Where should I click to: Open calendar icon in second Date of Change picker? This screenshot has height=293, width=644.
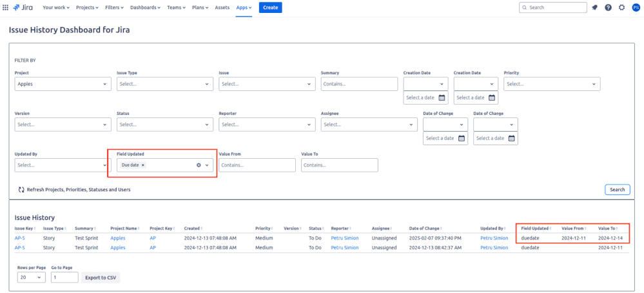[x=512, y=138]
